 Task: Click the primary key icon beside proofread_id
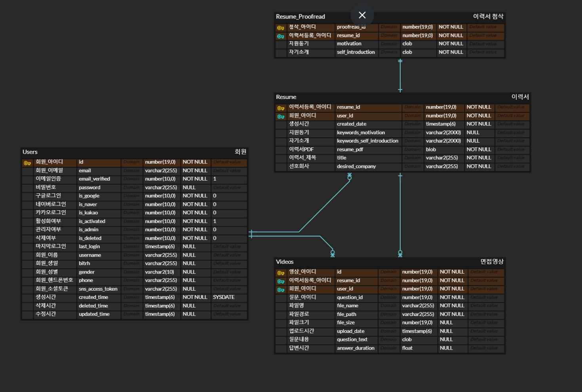pos(281,28)
